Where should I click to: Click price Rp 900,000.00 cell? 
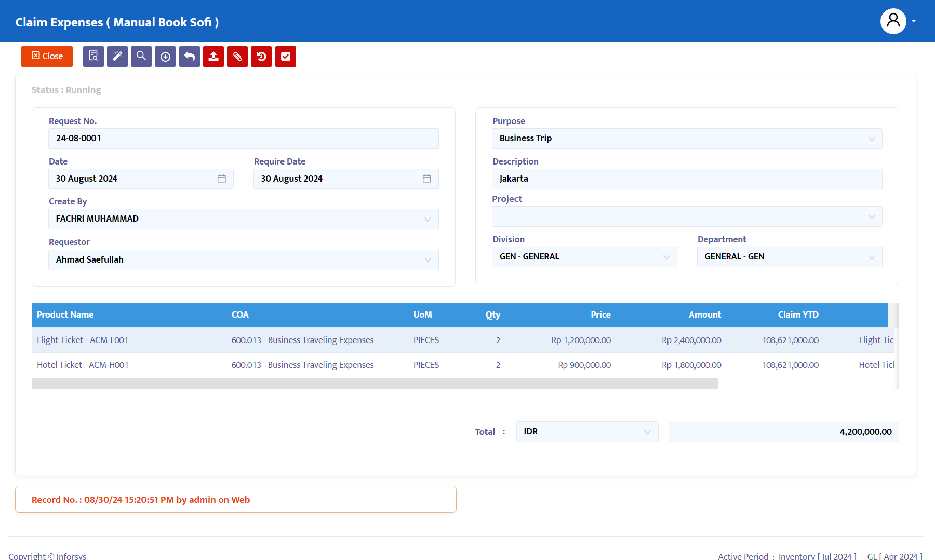584,365
